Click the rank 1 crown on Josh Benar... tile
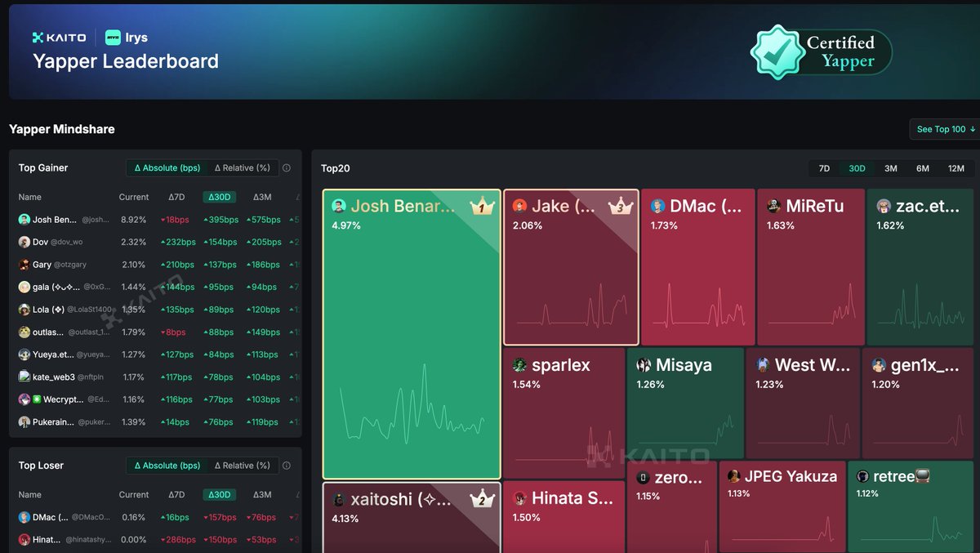Screen dimensions: 980x553 pos(483,207)
